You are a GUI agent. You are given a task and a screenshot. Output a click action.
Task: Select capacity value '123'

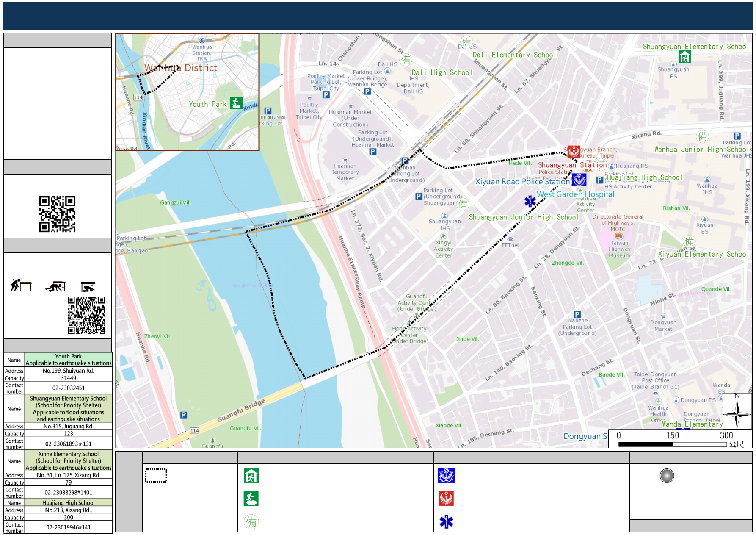[69, 433]
